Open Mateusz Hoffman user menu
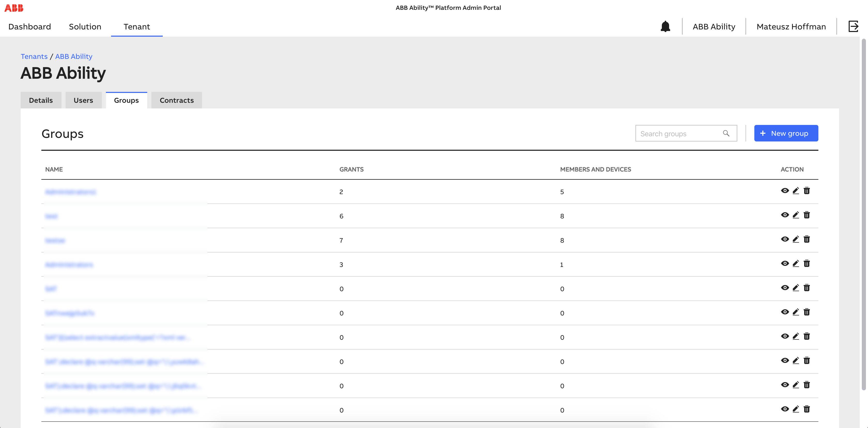This screenshot has height=428, width=868. (x=791, y=27)
